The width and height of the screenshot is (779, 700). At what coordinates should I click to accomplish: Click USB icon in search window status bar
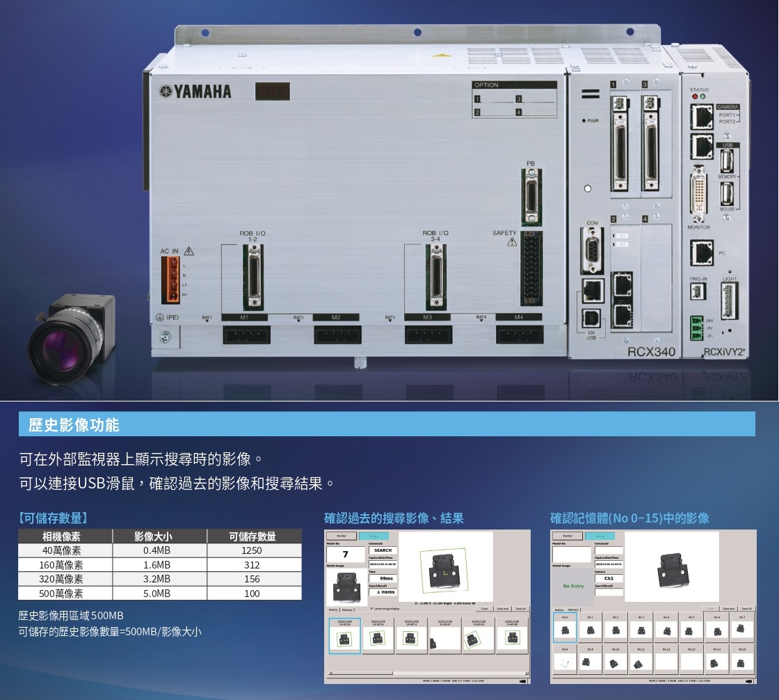522,681
